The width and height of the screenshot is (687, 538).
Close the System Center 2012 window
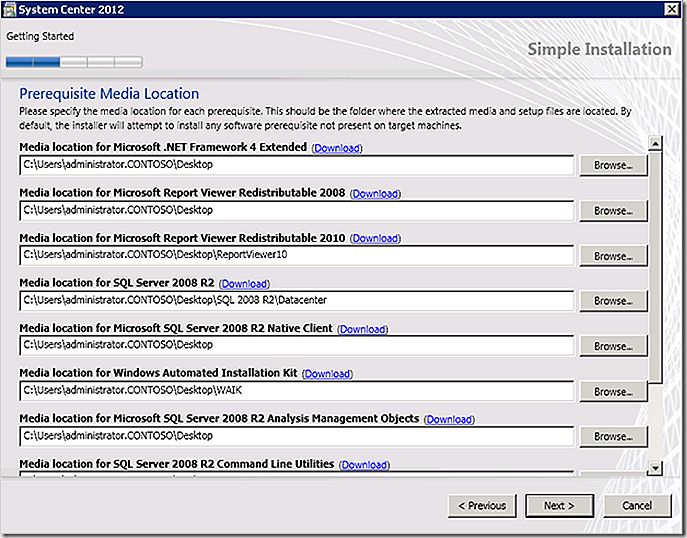(671, 9)
